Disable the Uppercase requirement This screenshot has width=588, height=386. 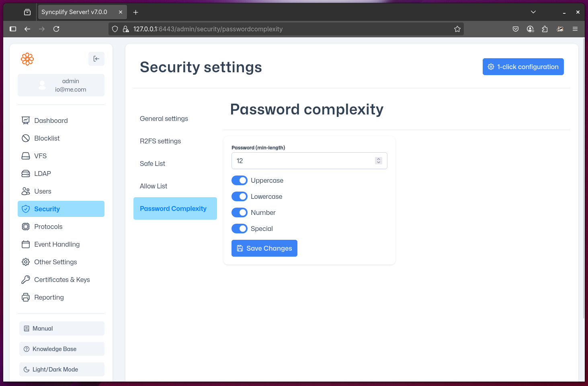[240, 180]
